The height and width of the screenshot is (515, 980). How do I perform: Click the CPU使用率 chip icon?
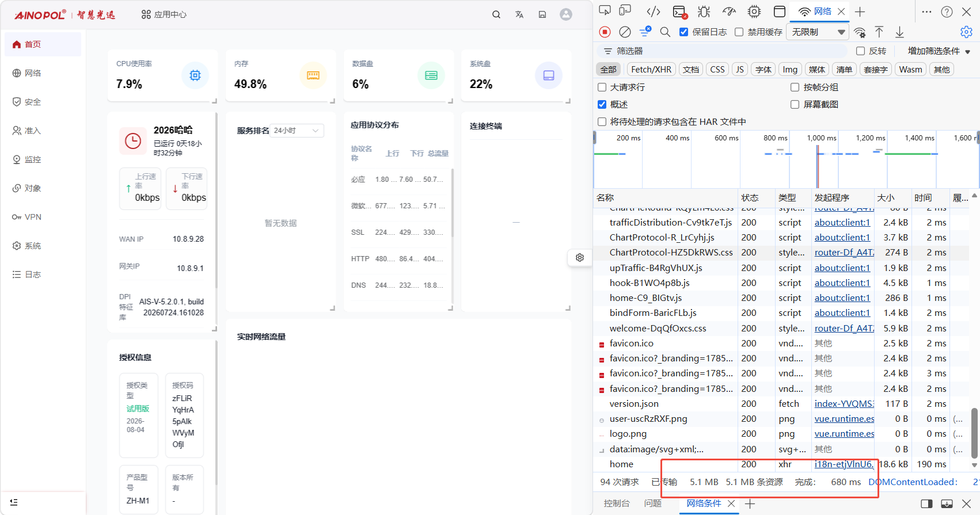[x=195, y=75]
